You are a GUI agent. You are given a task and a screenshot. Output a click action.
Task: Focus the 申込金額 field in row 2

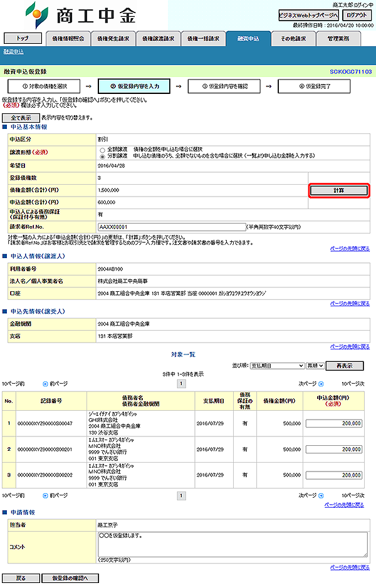click(x=334, y=449)
